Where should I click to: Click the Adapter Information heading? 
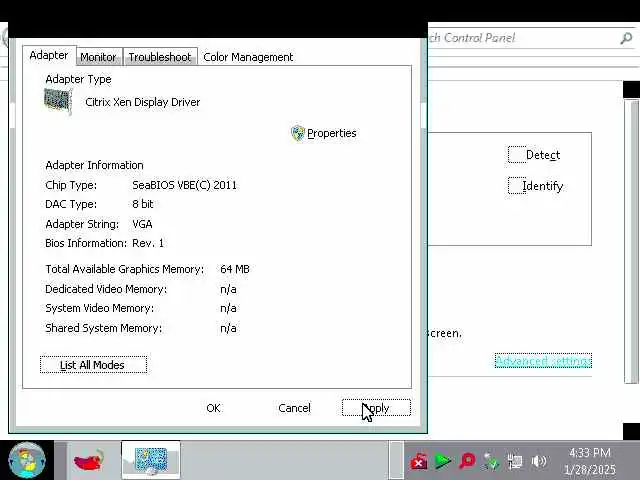coord(94,165)
